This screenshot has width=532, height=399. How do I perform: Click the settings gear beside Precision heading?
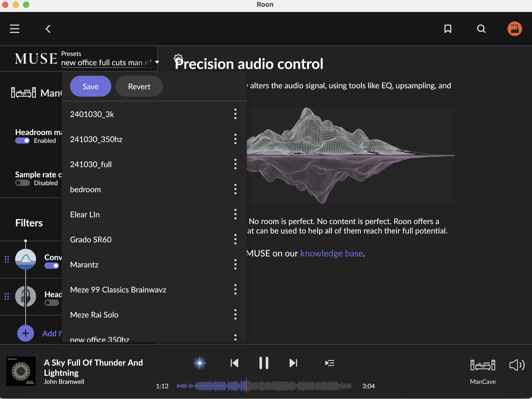point(178,58)
